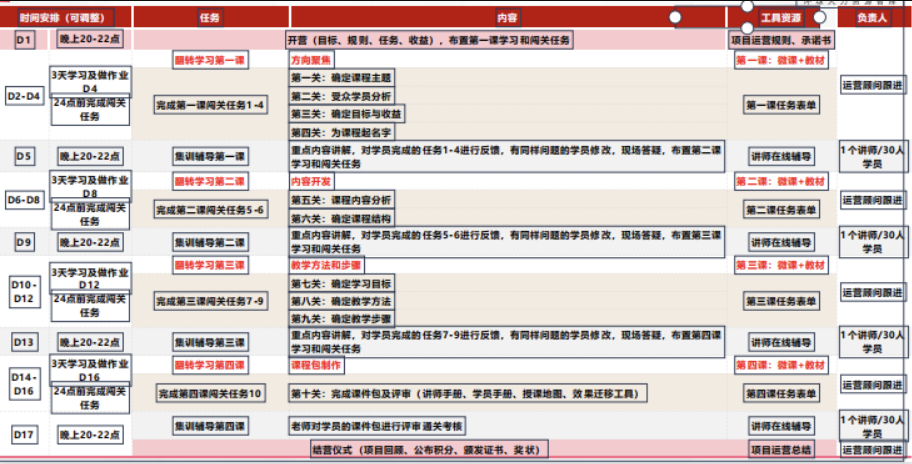Screen dimensions: 912x464
Task: Click the 工具资源 header text box
Action: click(x=781, y=19)
